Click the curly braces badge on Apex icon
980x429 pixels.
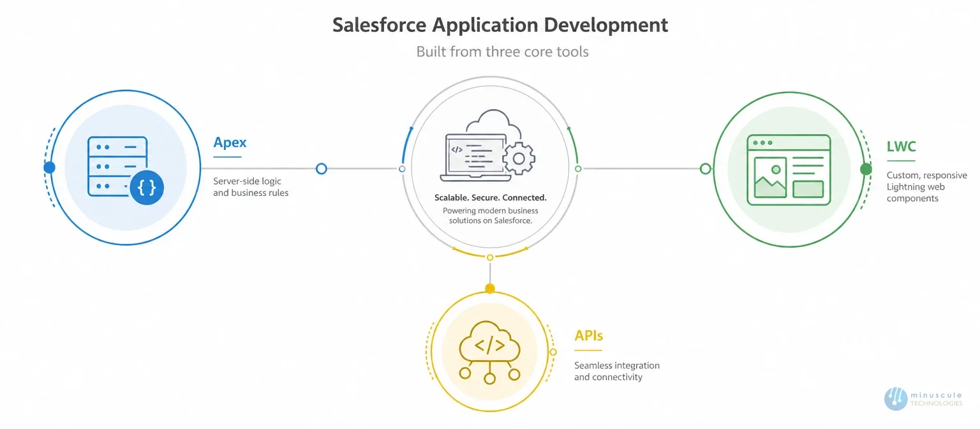(x=146, y=188)
